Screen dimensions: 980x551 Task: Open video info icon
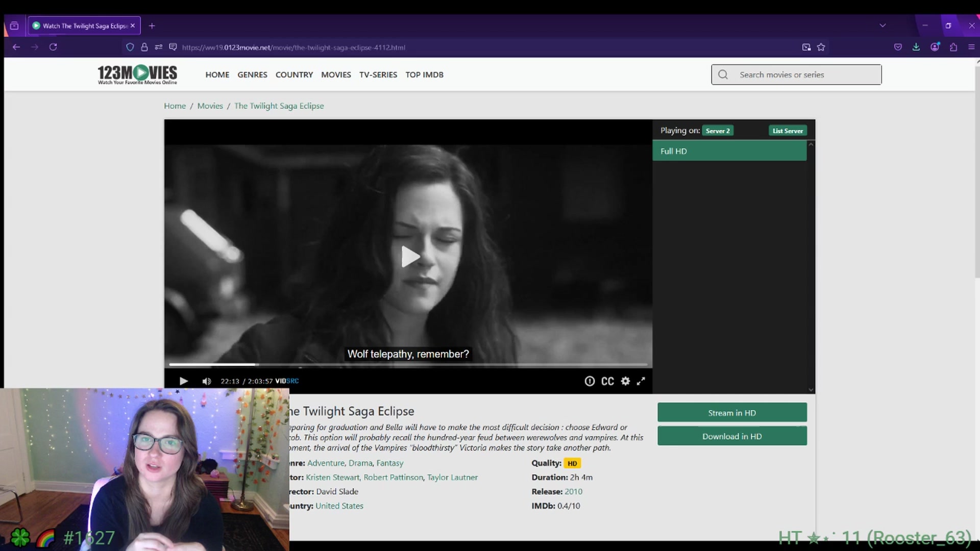click(590, 381)
